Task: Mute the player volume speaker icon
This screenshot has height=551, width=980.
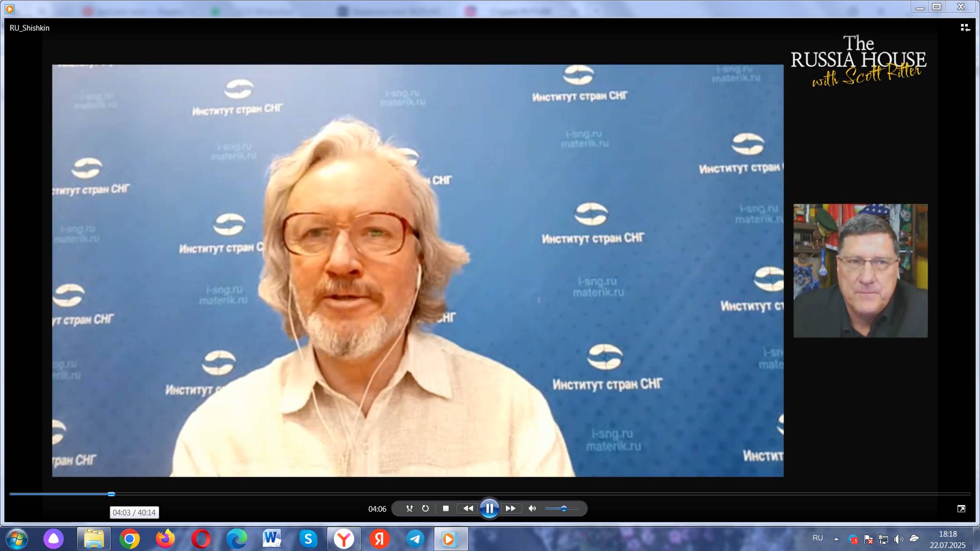Action: click(532, 508)
